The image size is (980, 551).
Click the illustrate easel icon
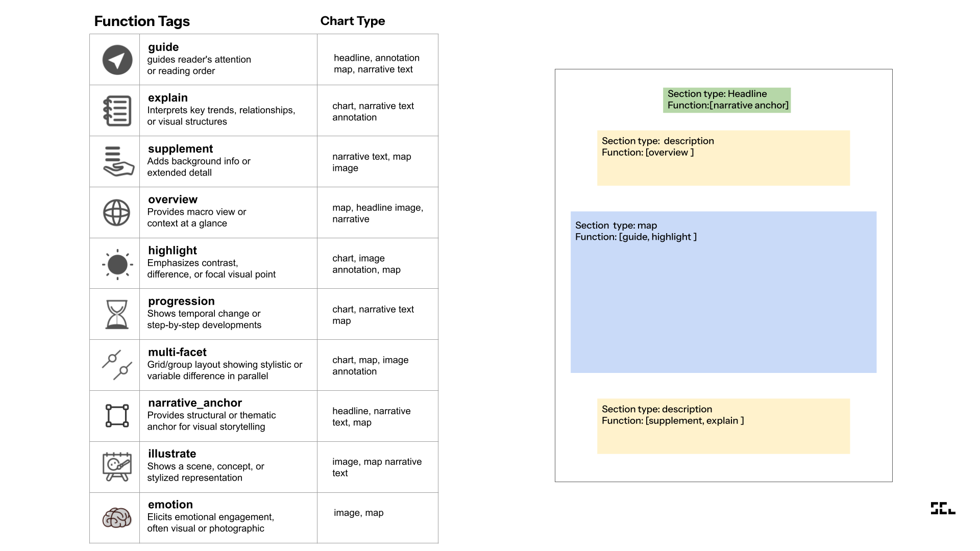[x=117, y=466]
